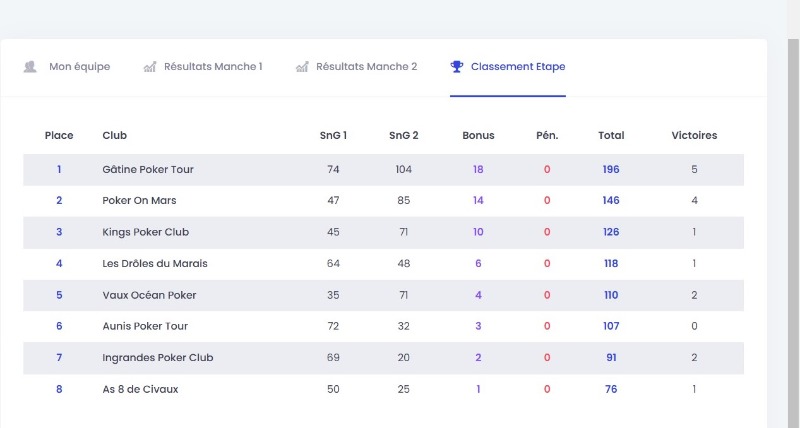Image resolution: width=800 pixels, height=428 pixels.
Task: Select the Classement Etape tab
Action: point(517,67)
